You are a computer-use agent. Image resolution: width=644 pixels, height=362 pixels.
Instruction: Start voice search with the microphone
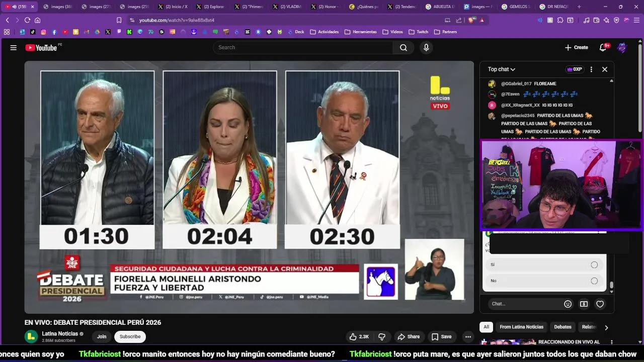click(426, 47)
